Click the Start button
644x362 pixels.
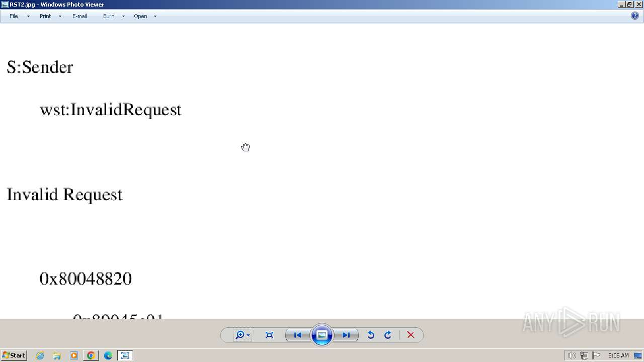[x=14, y=355]
